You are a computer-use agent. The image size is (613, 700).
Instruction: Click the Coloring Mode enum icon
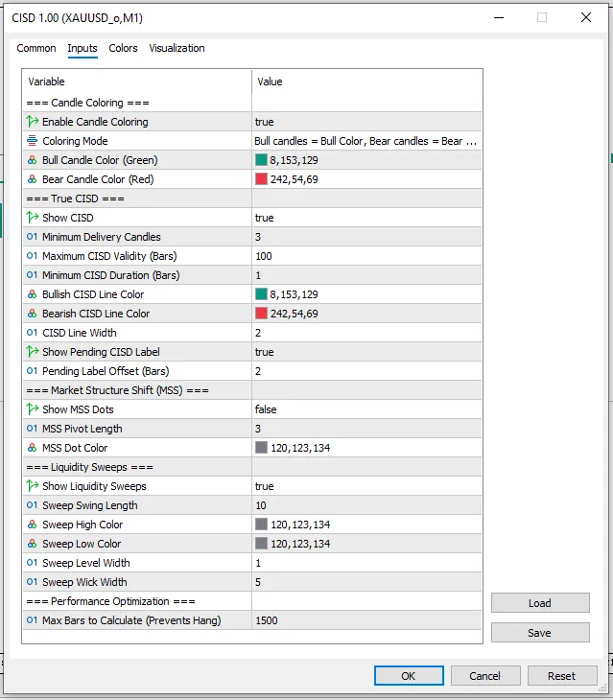(33, 141)
